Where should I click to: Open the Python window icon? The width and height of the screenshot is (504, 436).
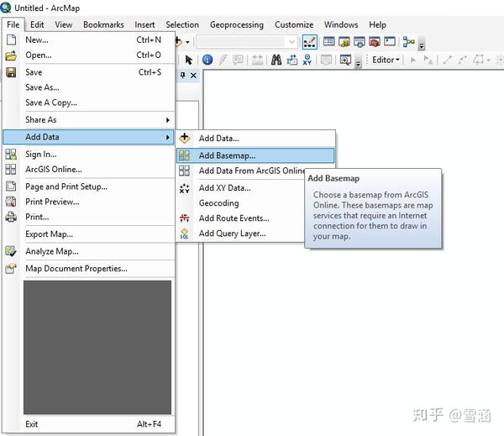point(390,41)
